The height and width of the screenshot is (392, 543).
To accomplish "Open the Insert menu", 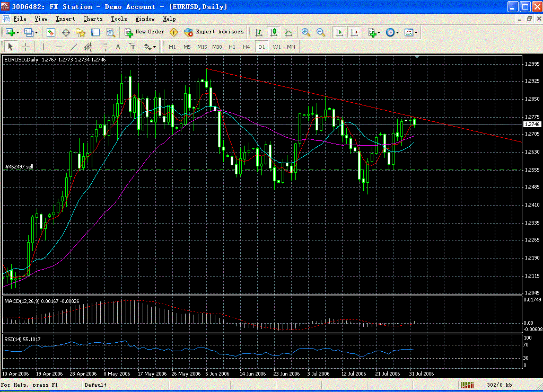I will pyautogui.click(x=65, y=19).
